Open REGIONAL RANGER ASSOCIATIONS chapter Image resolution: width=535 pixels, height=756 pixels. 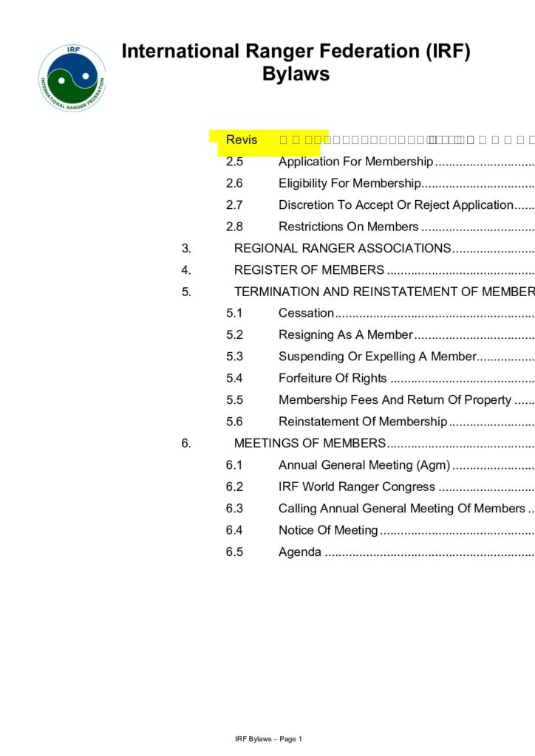pyautogui.click(x=341, y=249)
